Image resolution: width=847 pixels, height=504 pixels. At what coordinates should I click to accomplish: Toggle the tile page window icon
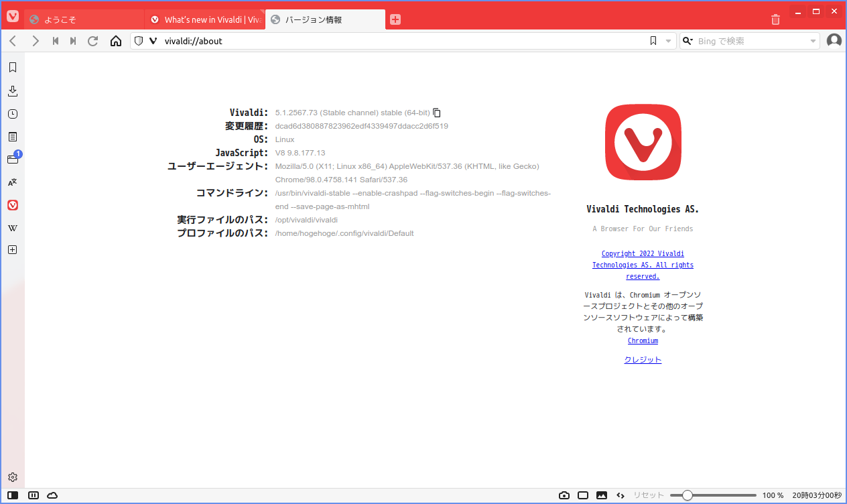pos(583,495)
